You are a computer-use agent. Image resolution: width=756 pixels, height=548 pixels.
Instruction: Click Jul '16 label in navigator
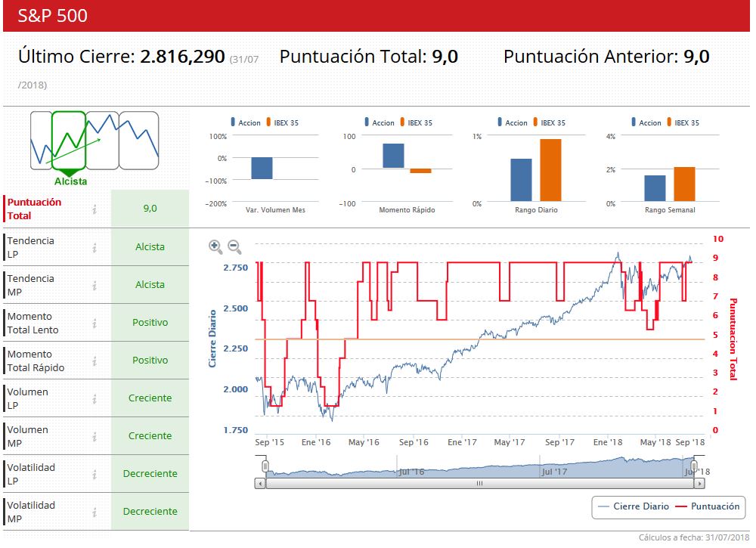pos(411,472)
